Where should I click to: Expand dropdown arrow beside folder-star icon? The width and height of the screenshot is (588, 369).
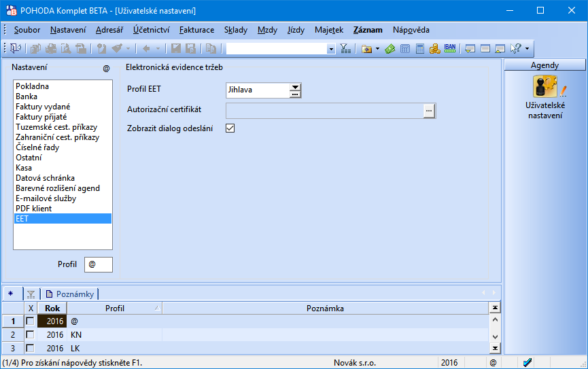pyautogui.click(x=377, y=49)
